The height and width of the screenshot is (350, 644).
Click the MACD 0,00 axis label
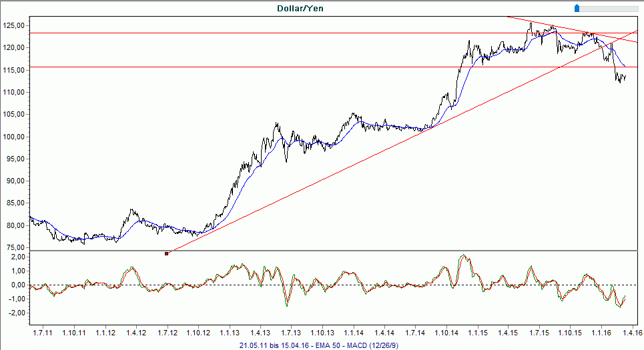coord(17,285)
